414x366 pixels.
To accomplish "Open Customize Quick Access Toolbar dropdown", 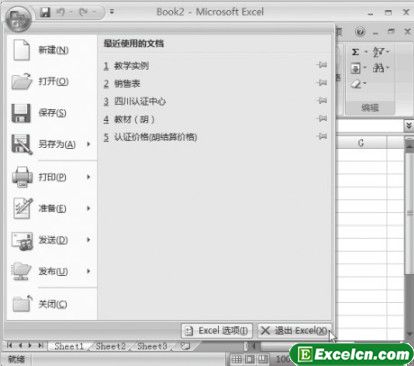I will 112,12.
